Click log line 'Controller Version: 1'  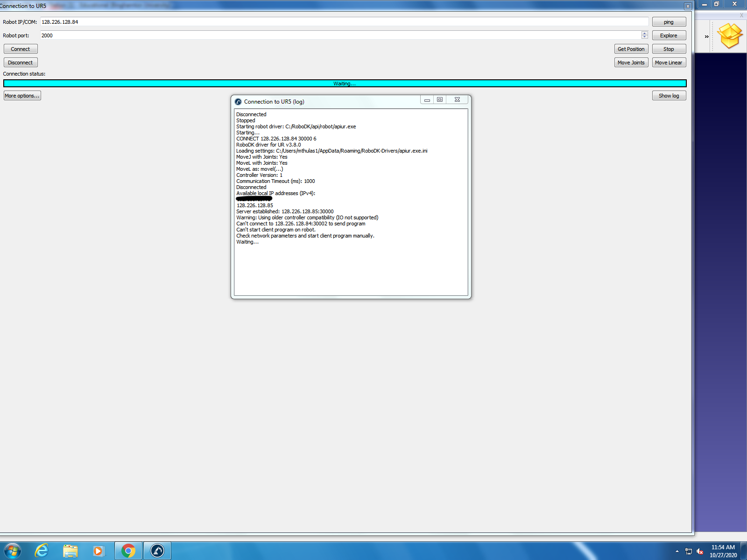click(259, 175)
